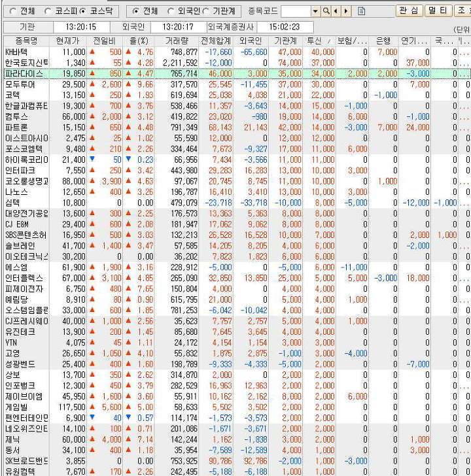
Task: Select the 인터플렉스 stock row
Action: click(237, 278)
